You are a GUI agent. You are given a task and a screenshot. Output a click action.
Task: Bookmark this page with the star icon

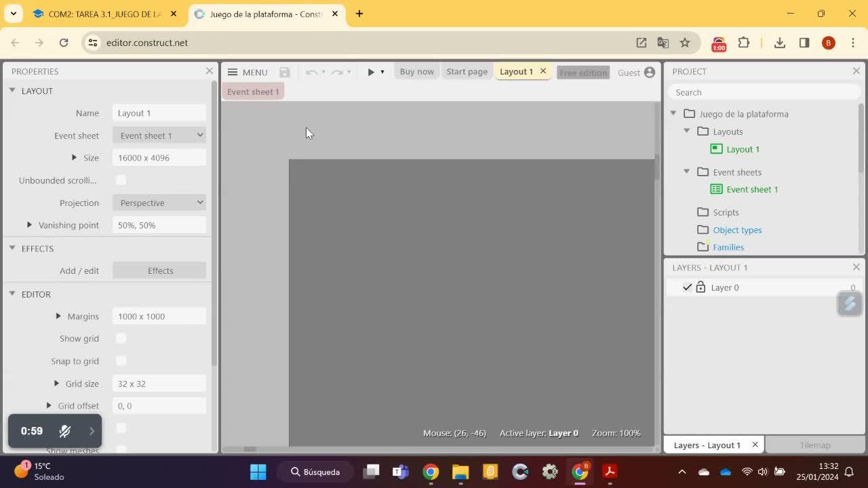point(685,43)
